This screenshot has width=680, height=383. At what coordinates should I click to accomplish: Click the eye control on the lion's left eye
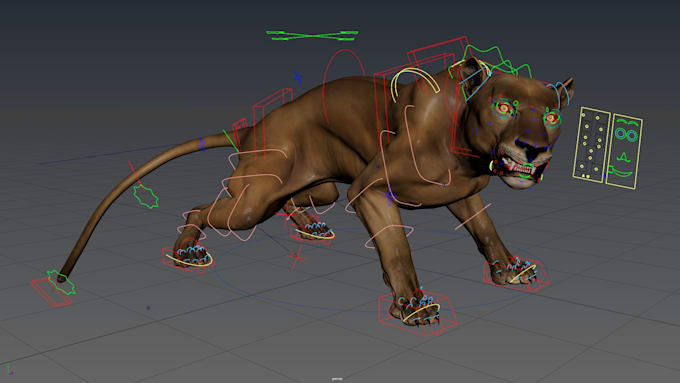point(552,118)
